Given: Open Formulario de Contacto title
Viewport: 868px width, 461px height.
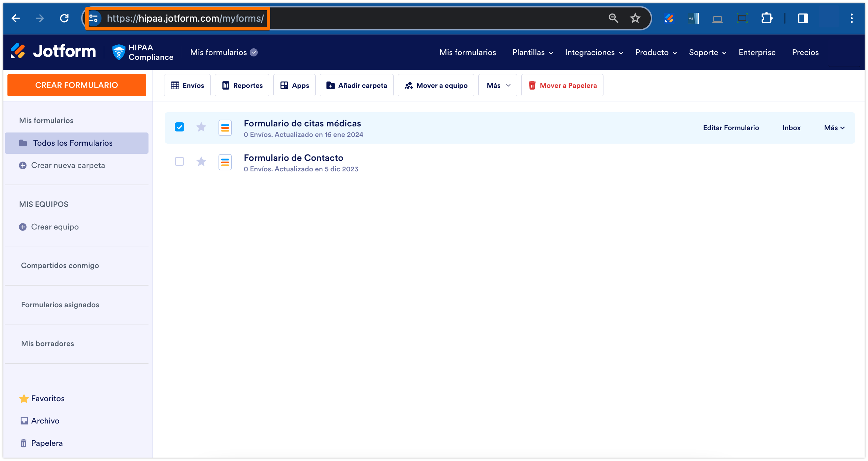Looking at the screenshot, I should point(293,158).
